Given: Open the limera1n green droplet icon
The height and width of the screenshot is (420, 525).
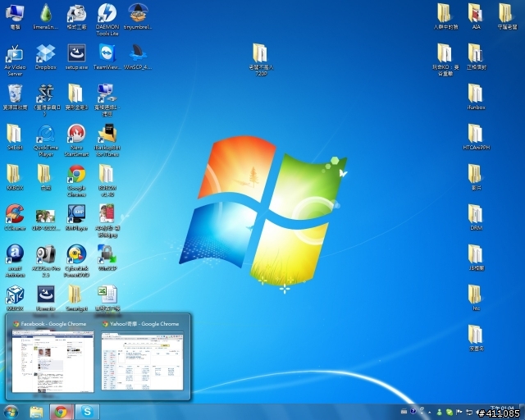Looking at the screenshot, I should [x=46, y=16].
